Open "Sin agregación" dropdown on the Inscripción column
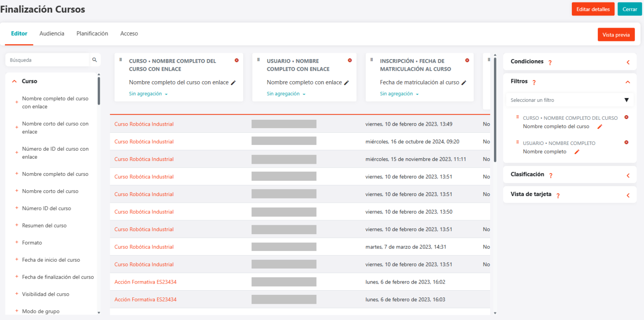This screenshot has width=644, height=320. pyautogui.click(x=399, y=94)
